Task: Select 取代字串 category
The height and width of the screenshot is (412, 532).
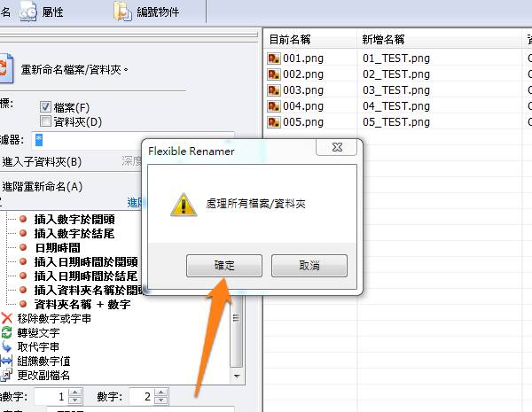Action: 38,347
